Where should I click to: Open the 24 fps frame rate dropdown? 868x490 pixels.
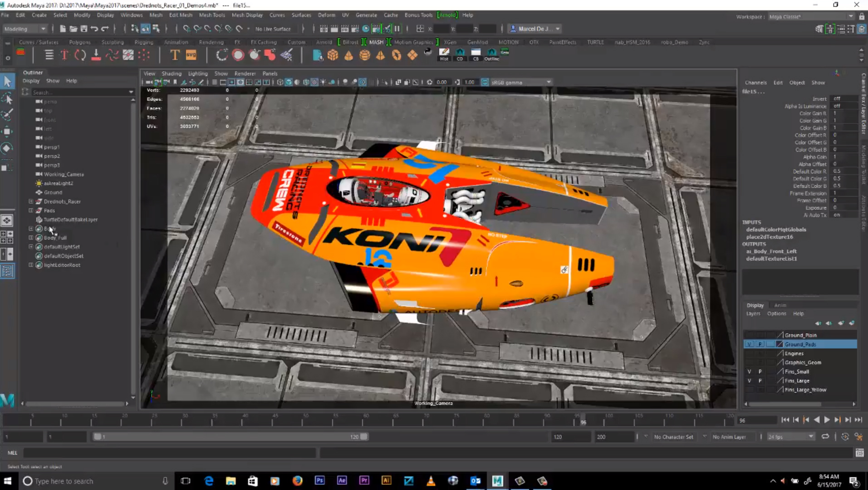[790, 436]
